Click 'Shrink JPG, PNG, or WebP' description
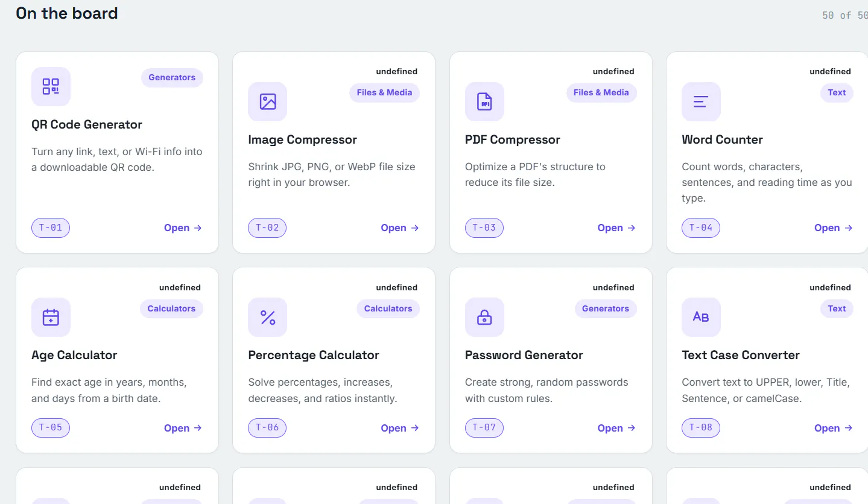 (332, 174)
